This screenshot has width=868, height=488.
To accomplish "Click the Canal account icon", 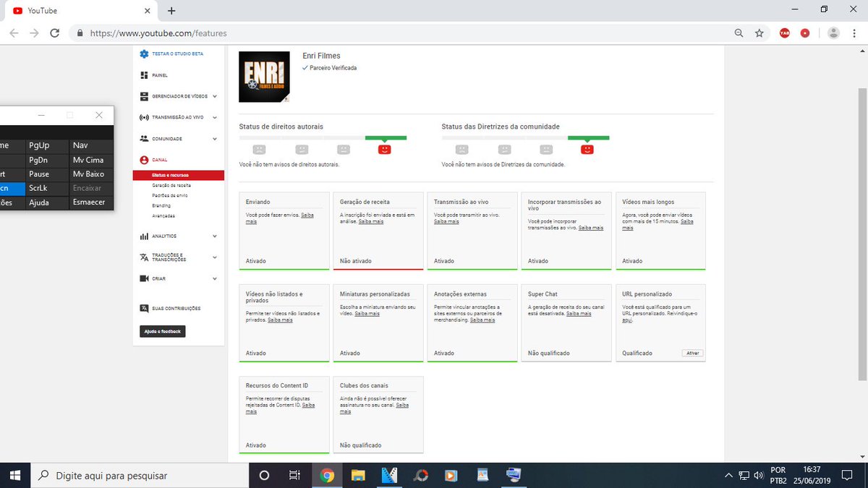I will [x=144, y=160].
